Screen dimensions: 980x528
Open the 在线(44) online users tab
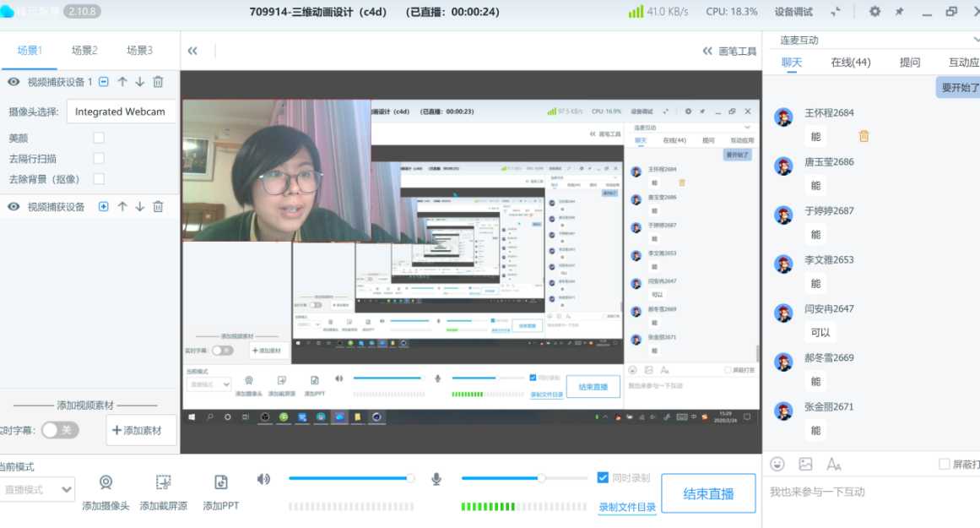click(x=850, y=63)
